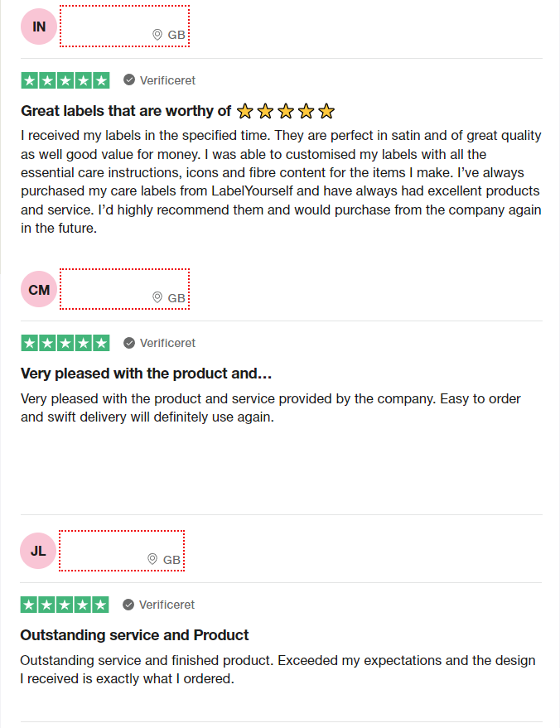Click location pin icon beside JL reviewer
560x728 pixels.
[152, 559]
